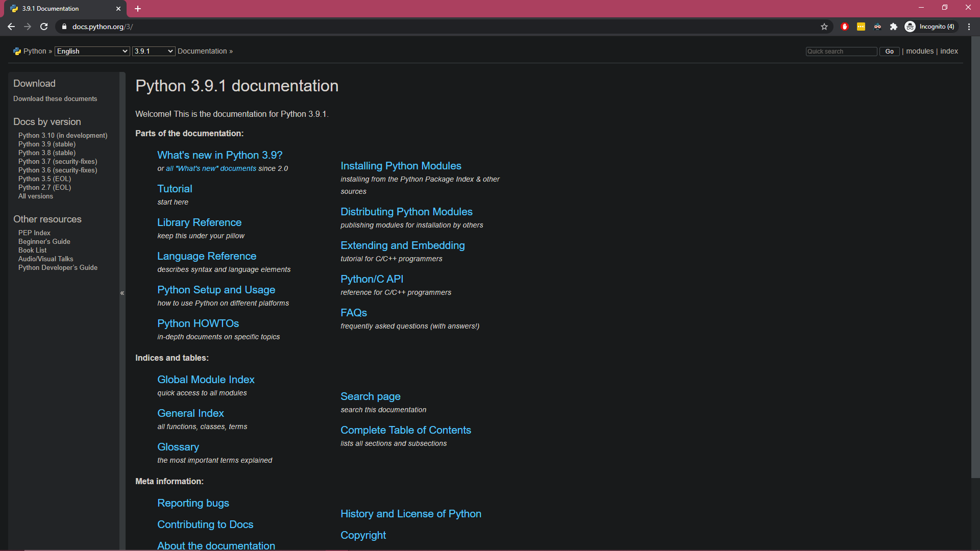
Task: Open the Dark Reader extension
Action: coord(877,27)
